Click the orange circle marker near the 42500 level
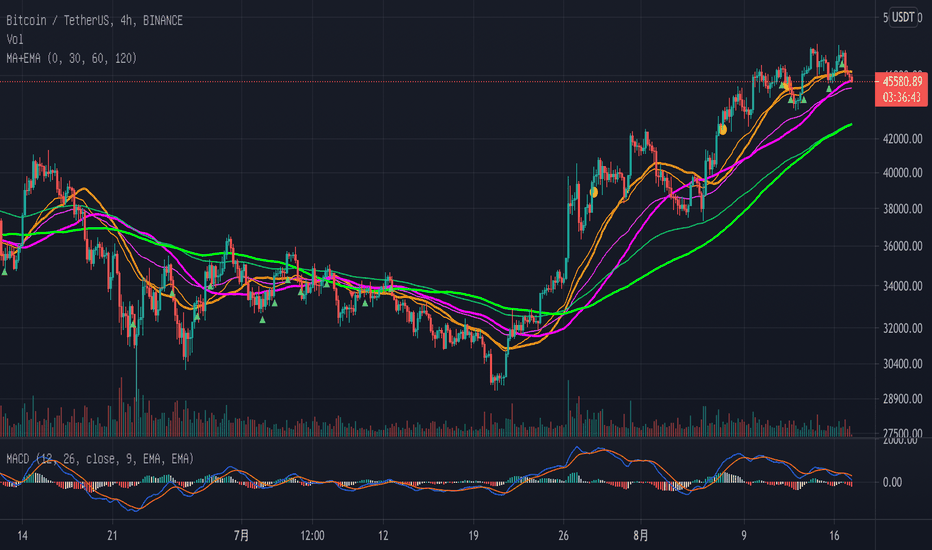The height and width of the screenshot is (550, 932). (723, 129)
